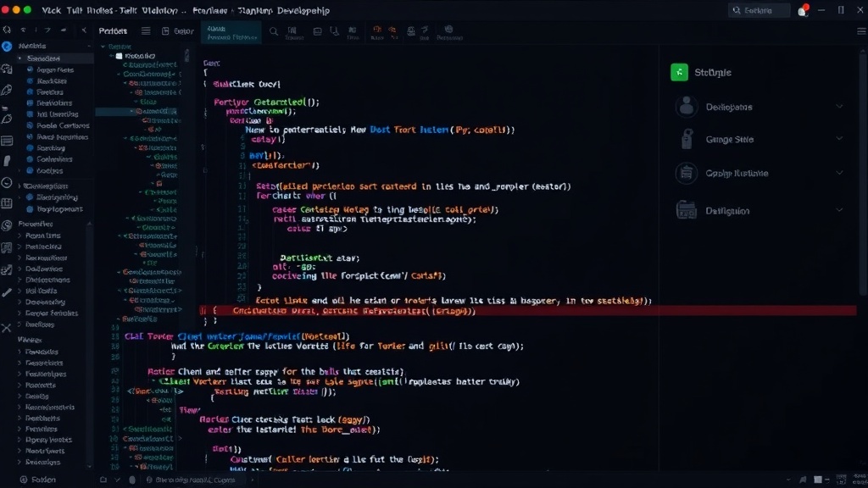Image resolution: width=868 pixels, height=488 pixels.
Task: Click the red gutter marker beside the highlighted line
Action: coord(203,311)
